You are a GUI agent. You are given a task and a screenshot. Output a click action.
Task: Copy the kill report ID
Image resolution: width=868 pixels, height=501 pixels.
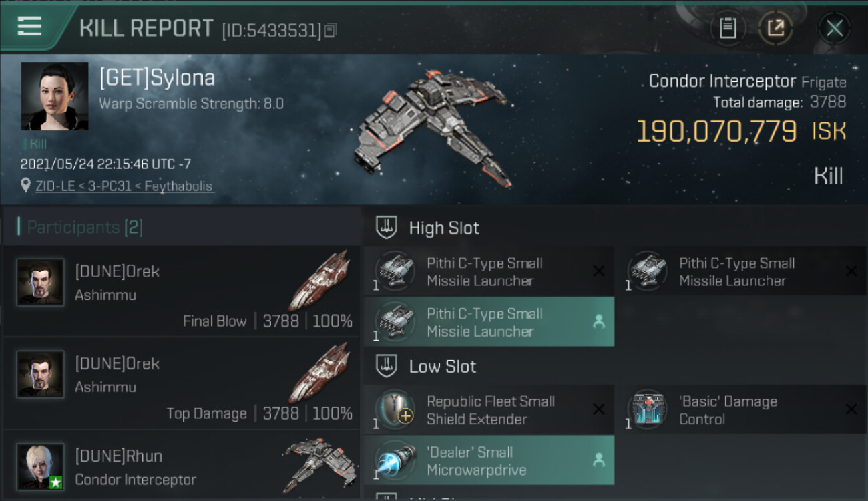coord(331,30)
